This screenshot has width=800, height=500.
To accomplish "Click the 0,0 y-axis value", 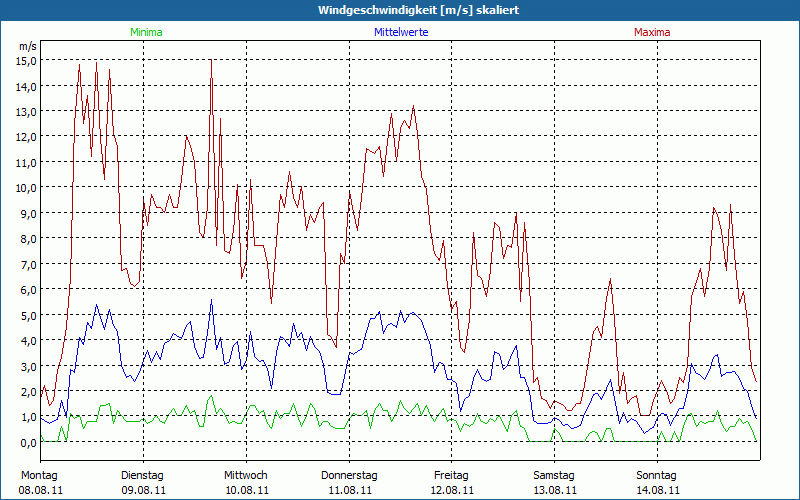I will (30, 442).
